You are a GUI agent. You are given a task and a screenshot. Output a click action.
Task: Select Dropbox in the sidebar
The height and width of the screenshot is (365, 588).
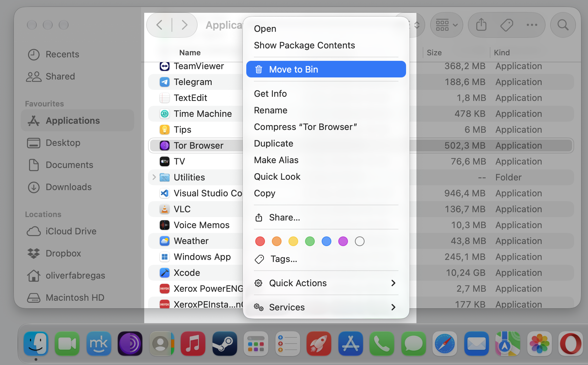pos(77,253)
